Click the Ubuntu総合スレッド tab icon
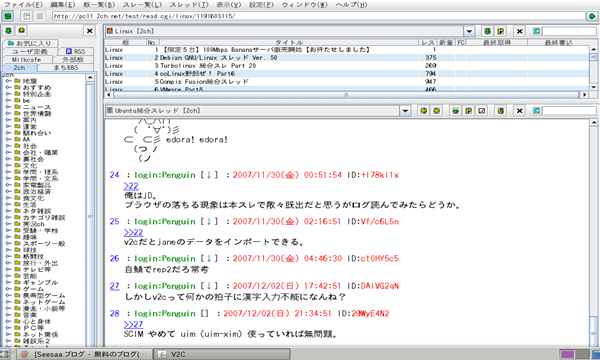This screenshot has height=360, width=600. (110, 111)
